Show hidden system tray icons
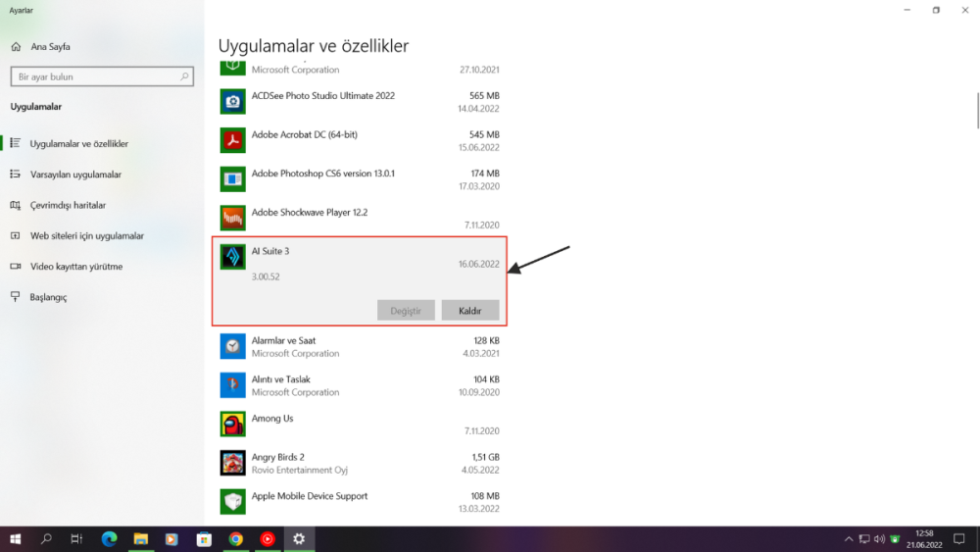Screen dimensions: 980x552 point(848,539)
